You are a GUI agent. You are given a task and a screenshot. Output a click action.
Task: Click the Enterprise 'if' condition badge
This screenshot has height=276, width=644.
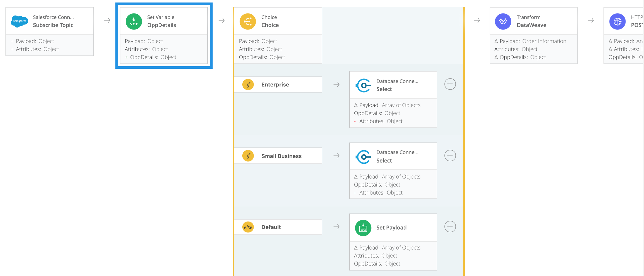[x=248, y=84]
